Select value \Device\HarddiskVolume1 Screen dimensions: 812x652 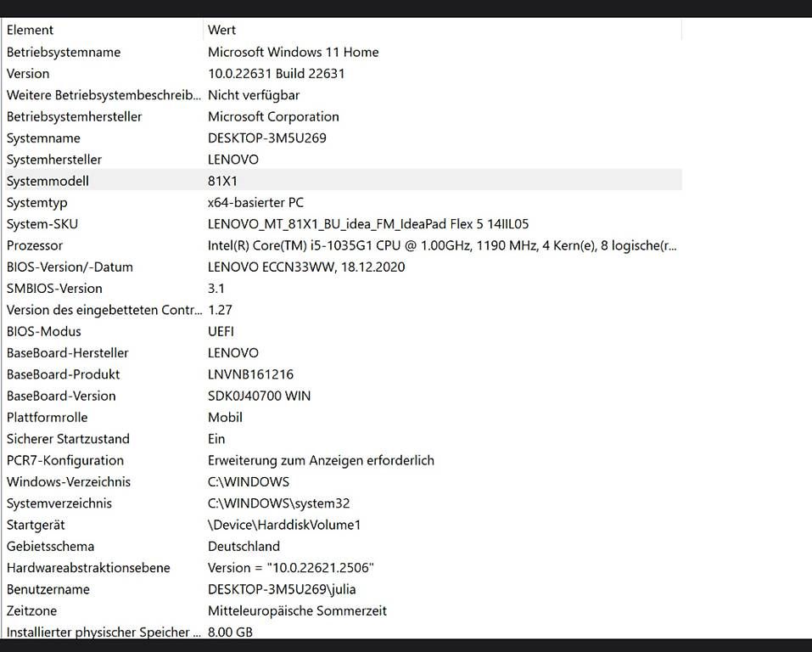pyautogui.click(x=284, y=526)
